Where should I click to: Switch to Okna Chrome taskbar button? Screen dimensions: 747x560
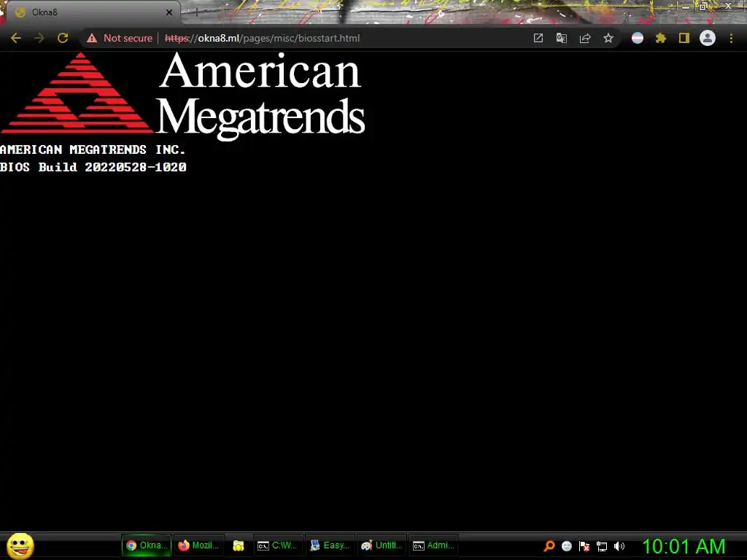pos(147,545)
